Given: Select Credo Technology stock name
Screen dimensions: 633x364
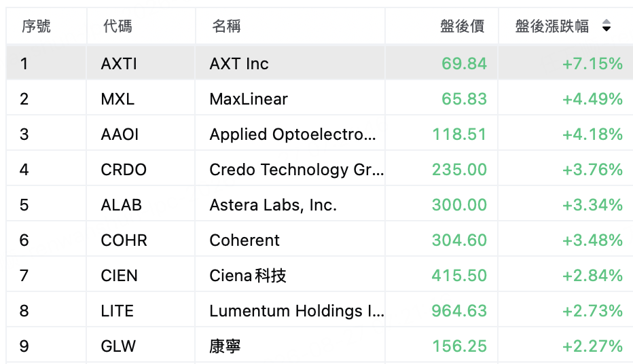Looking at the screenshot, I should tap(296, 170).
